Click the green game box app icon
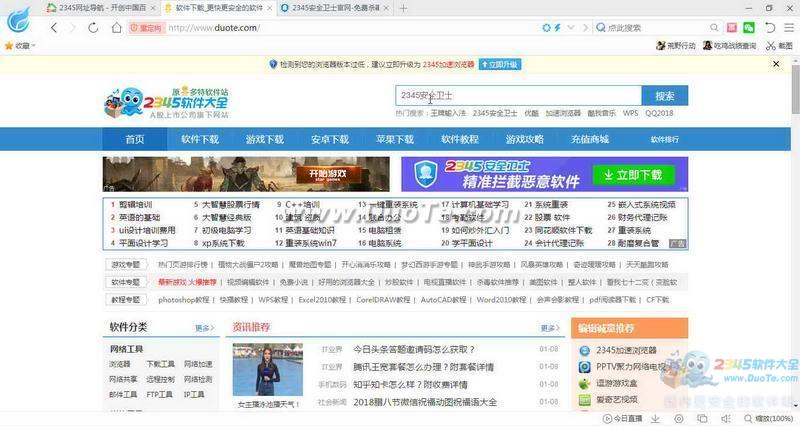 coord(584,383)
